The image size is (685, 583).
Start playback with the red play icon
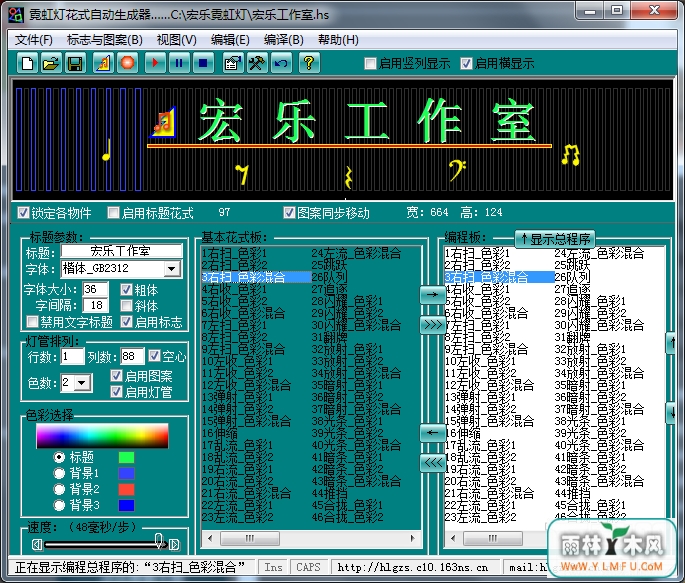click(155, 63)
